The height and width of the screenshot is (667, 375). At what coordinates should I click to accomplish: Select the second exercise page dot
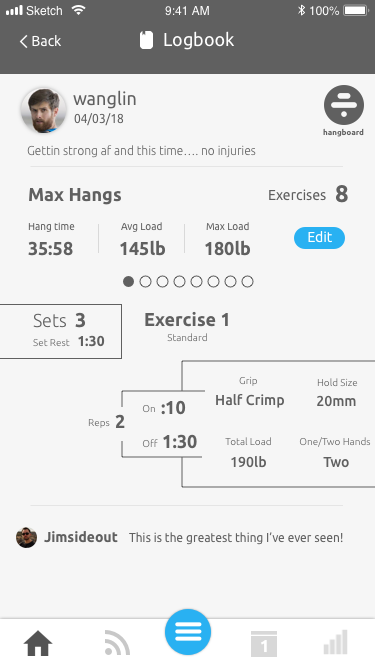click(x=145, y=281)
